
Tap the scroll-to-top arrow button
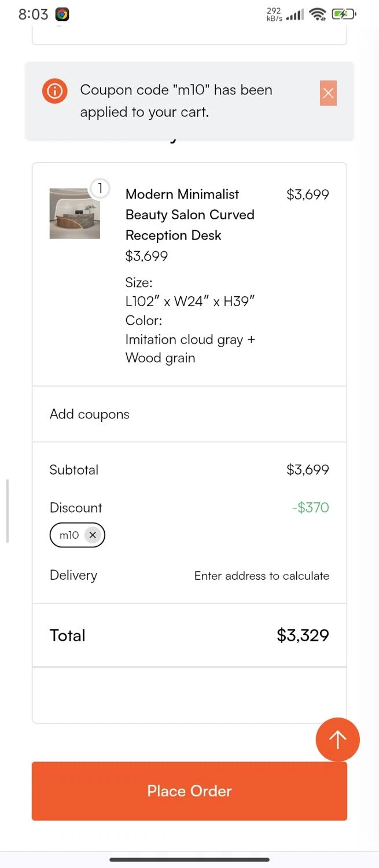click(338, 739)
